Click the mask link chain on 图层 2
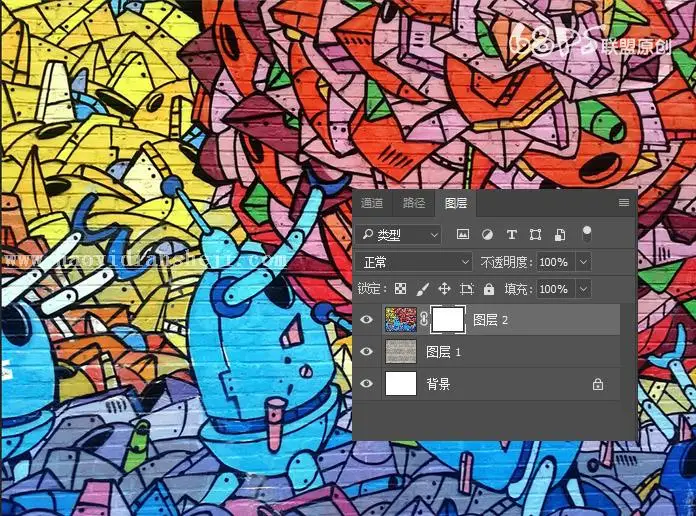 (424, 319)
